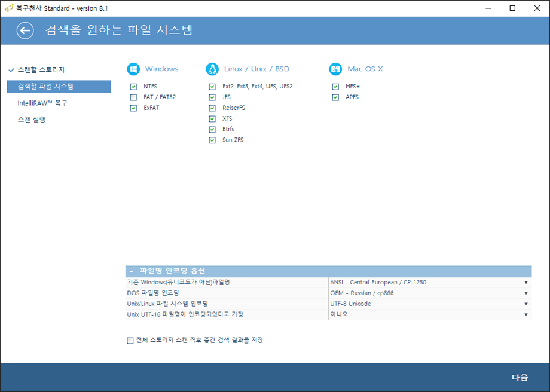Disable the ReiserFS checkbox
Screen dimensions: 550x392
coord(212,108)
